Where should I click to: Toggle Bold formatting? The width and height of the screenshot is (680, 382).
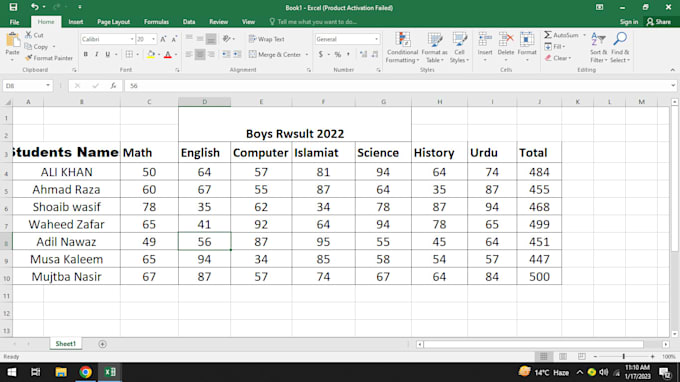(x=85, y=54)
